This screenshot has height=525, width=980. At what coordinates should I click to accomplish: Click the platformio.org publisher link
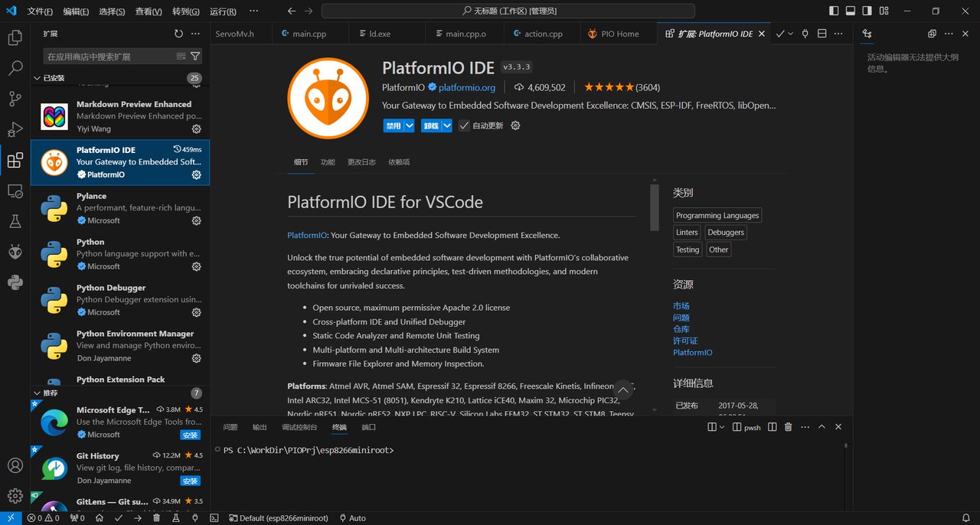coord(466,87)
